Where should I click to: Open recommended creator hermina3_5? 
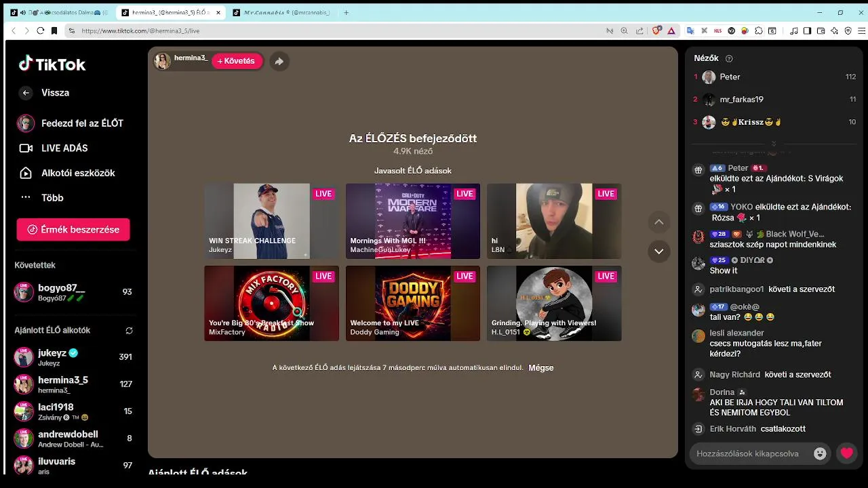pyautogui.click(x=73, y=384)
